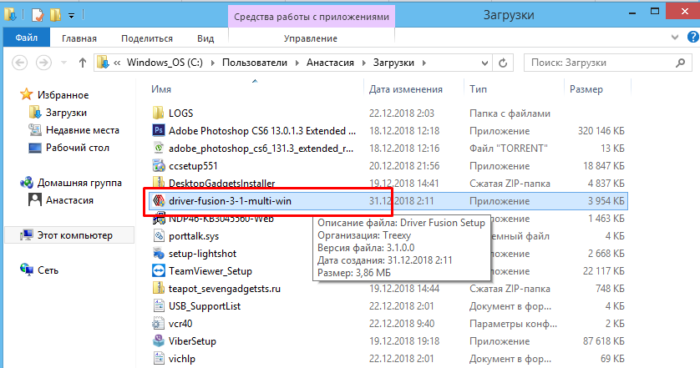The width and height of the screenshot is (700, 368).
Task: Open recent locations dropdown arrow
Action: point(64,63)
